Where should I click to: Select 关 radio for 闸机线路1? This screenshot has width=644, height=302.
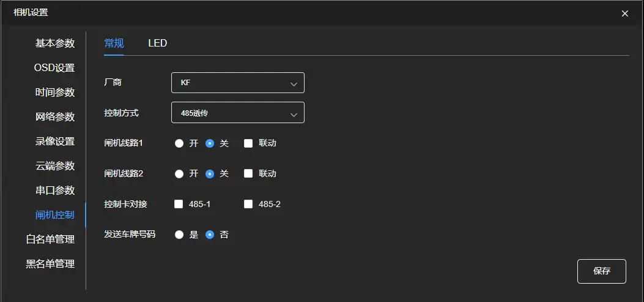pos(210,143)
